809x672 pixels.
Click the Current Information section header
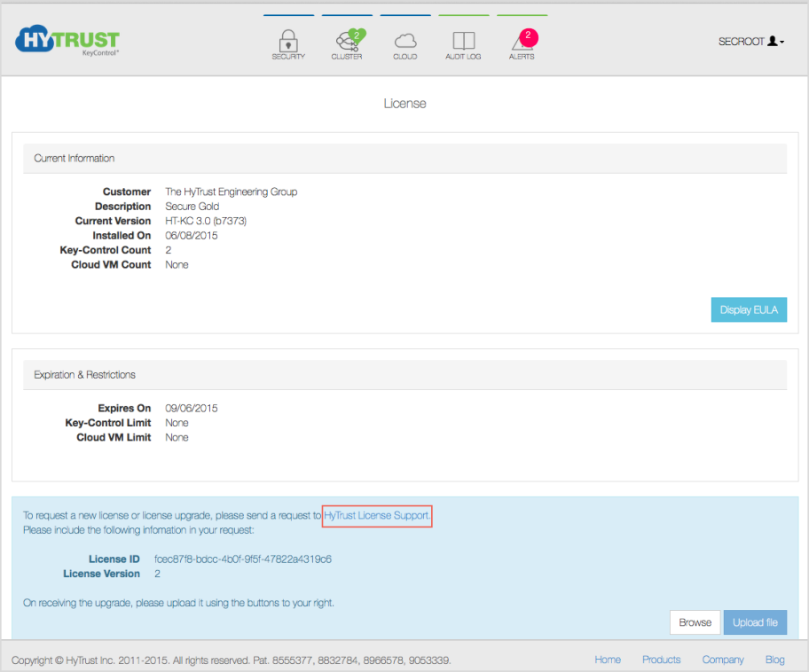coord(405,159)
